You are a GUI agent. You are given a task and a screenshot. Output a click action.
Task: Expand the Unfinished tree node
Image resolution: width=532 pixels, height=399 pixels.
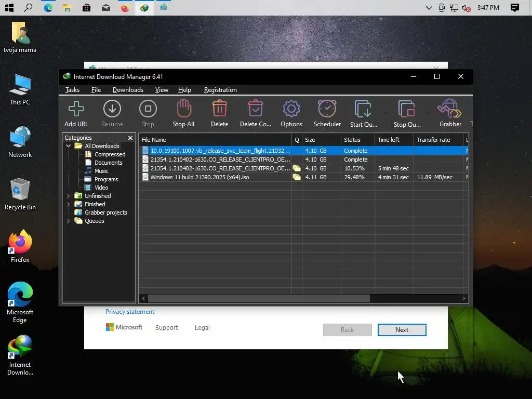tap(69, 196)
